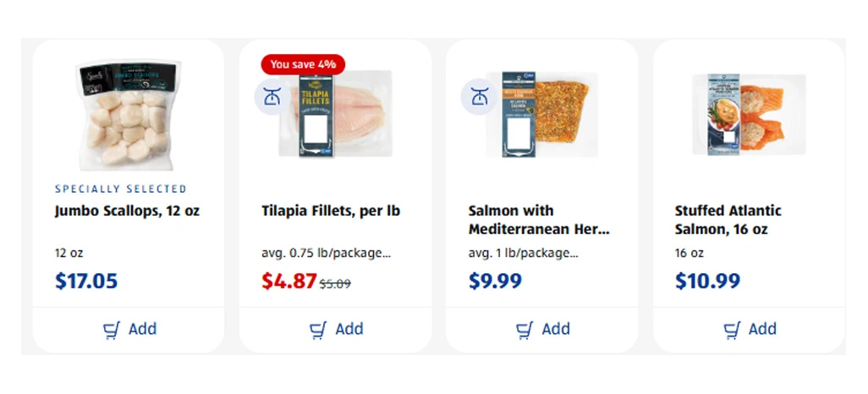Click the cart icon under Jumbo Scallops
The height and width of the screenshot is (394, 868).
tap(112, 330)
